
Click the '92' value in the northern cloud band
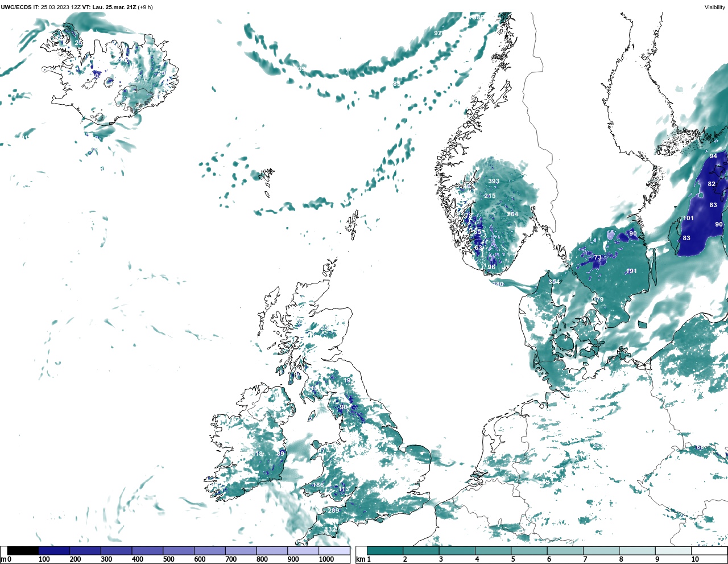(x=438, y=33)
